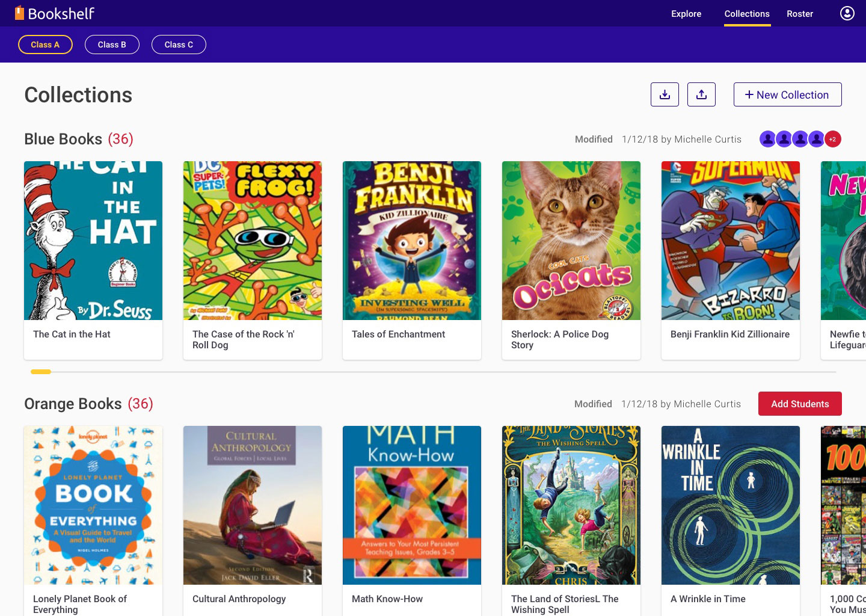
Task: Click the title text "Math Know-How"
Action: tap(387, 599)
